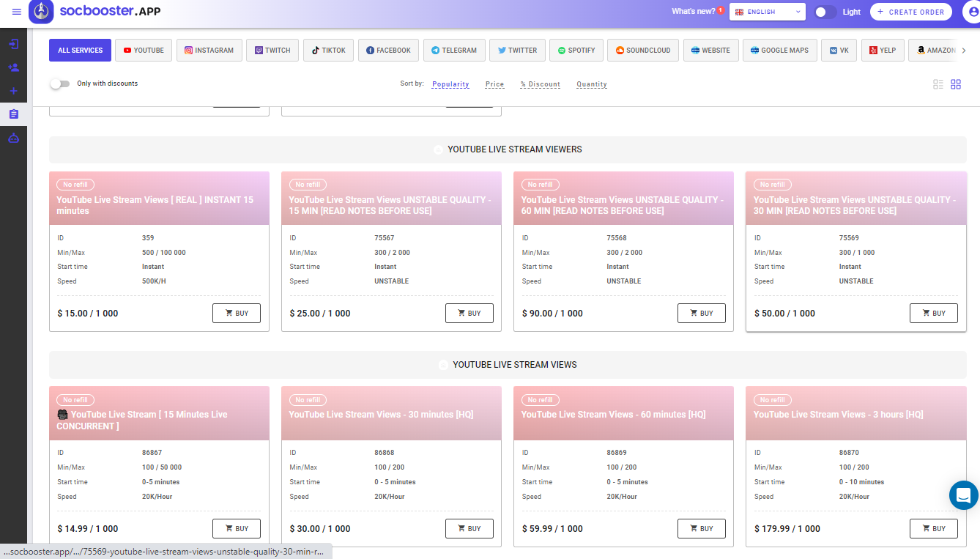This screenshot has height=559, width=980.
Task: Click the $ 15.00 / 1 000 price
Action: click(88, 314)
